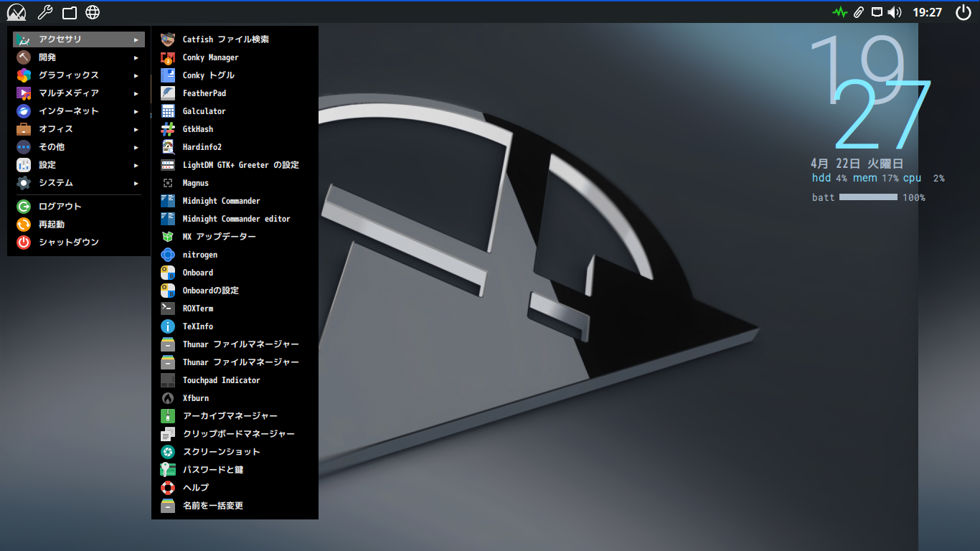The height and width of the screenshot is (551, 980).
Task: Expand the インターネット submenu arrow
Action: click(x=136, y=111)
